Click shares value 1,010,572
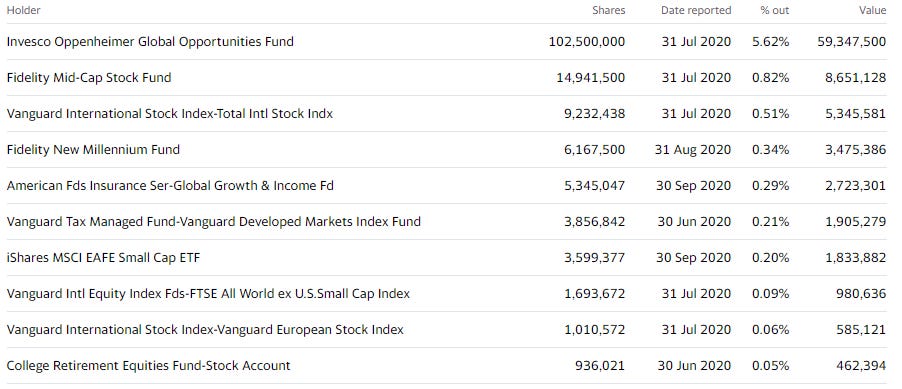This screenshot has width=902, height=389. point(594,330)
